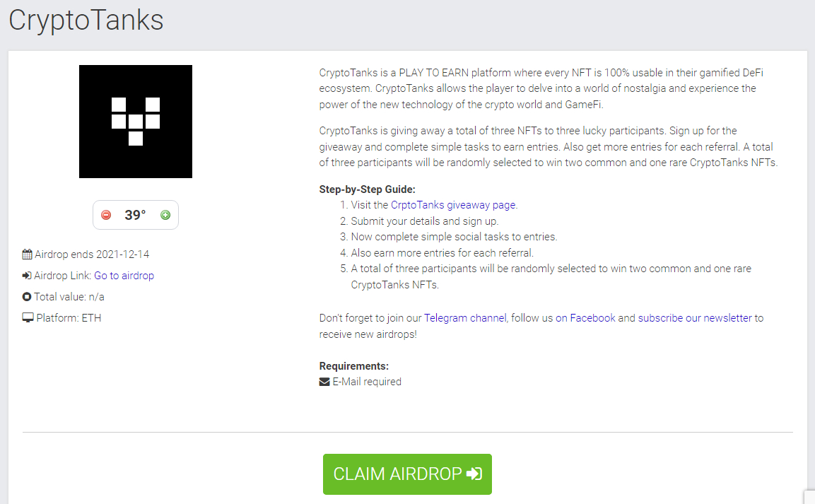Click 'Now complete simple social tasks' step
The width and height of the screenshot is (815, 504).
coord(454,237)
